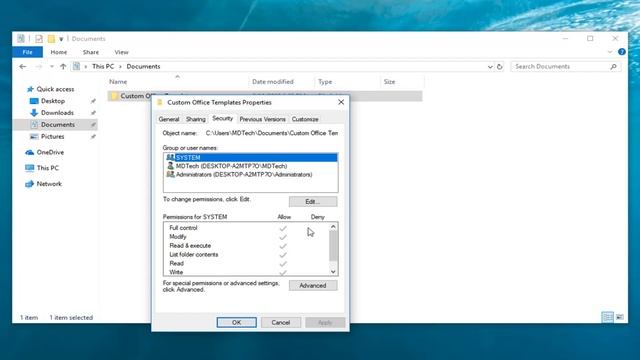Go back with the Explorer back arrow
Image resolution: width=640 pixels, height=360 pixels.
[23, 67]
